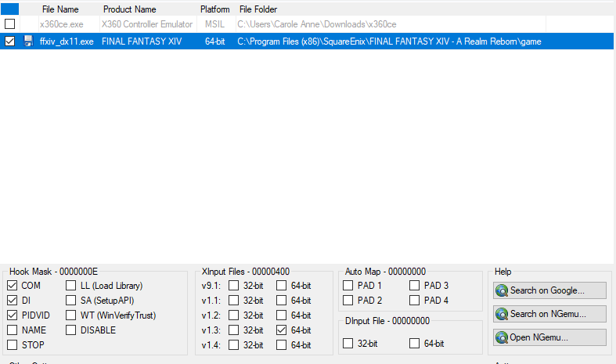The image size is (616, 364).
Task: Sort by Product Name column header
Action: pyautogui.click(x=130, y=9)
